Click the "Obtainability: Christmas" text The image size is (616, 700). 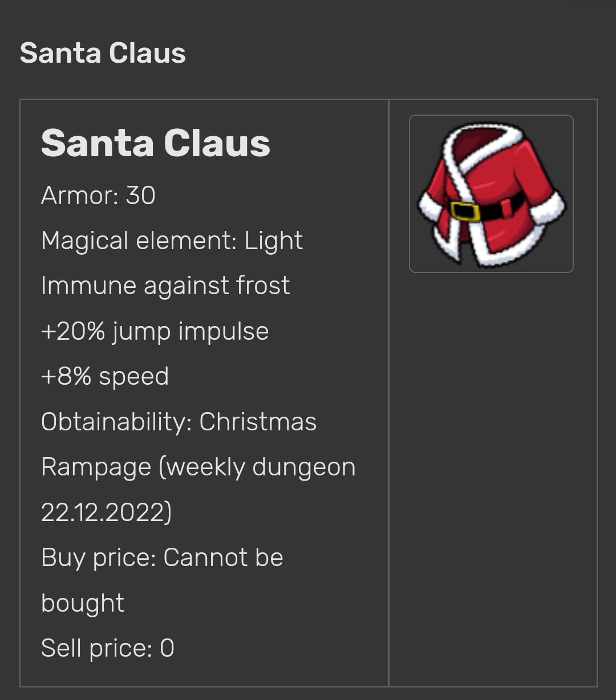[x=179, y=422]
